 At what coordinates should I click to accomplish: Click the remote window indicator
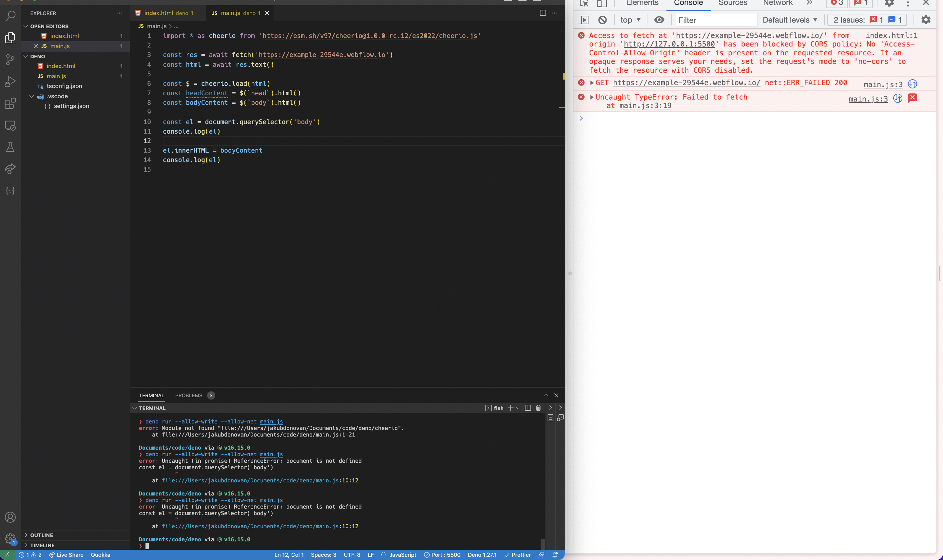coord(7,555)
